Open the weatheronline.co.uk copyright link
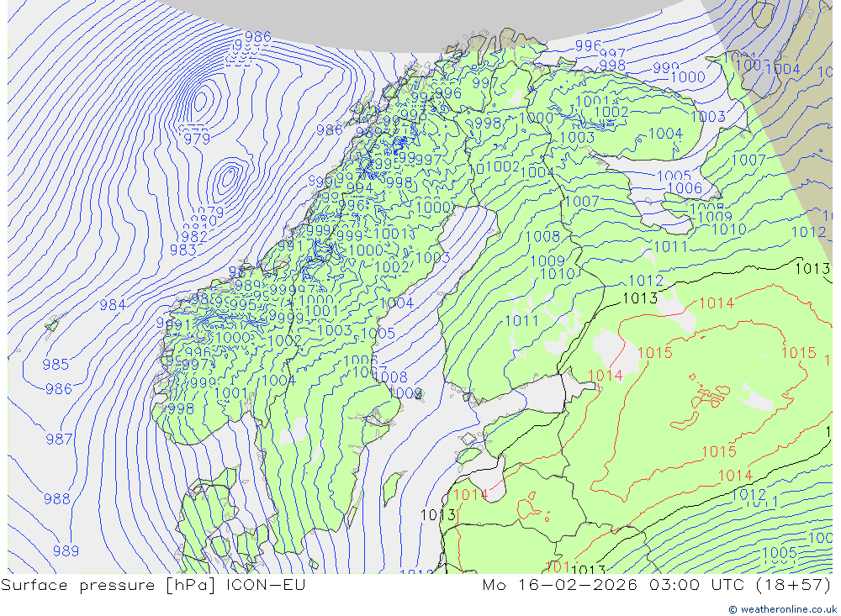Viewport: 841px width, 616px height. tap(783, 609)
